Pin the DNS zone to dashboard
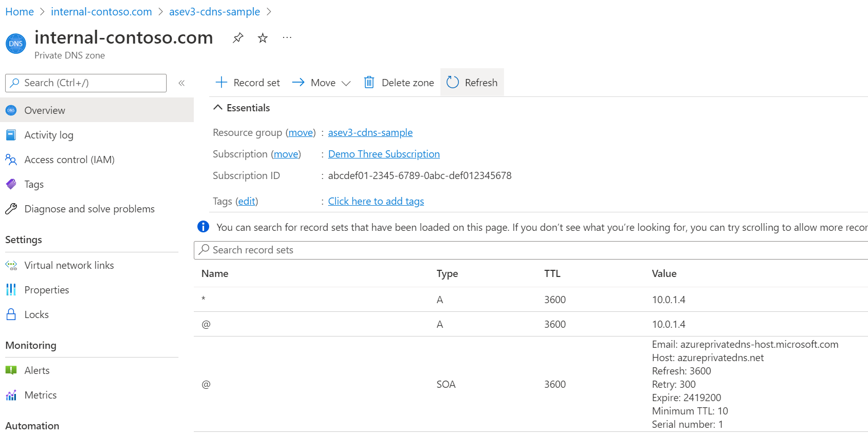The height and width of the screenshot is (436, 868). (238, 38)
